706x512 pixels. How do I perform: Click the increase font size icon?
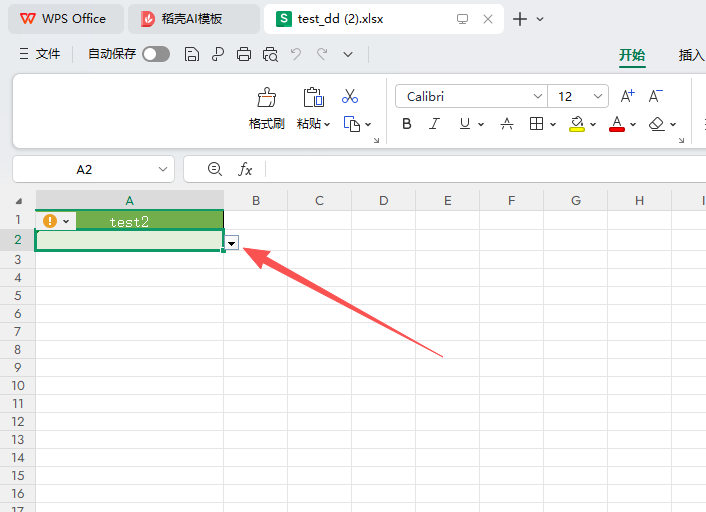click(628, 97)
